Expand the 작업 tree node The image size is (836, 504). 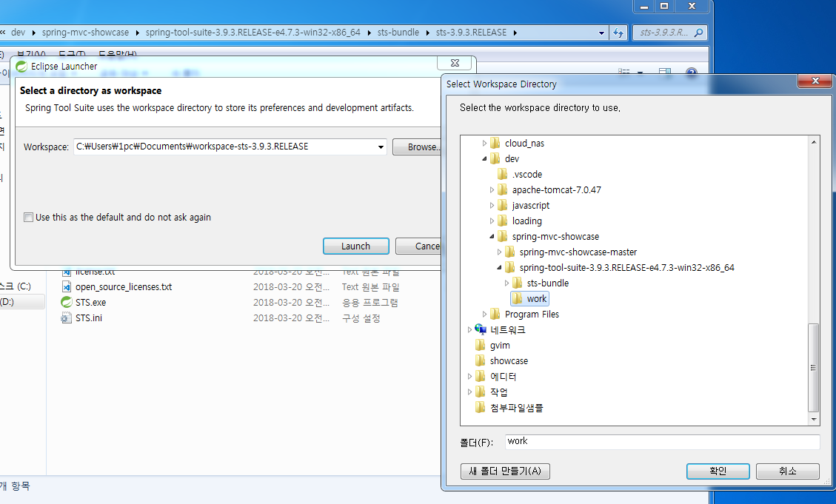tap(469, 392)
